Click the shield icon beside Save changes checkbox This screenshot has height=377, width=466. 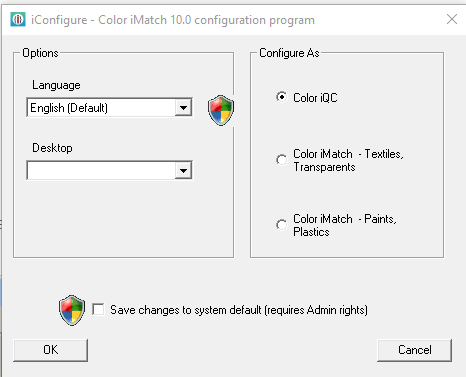[72, 310]
